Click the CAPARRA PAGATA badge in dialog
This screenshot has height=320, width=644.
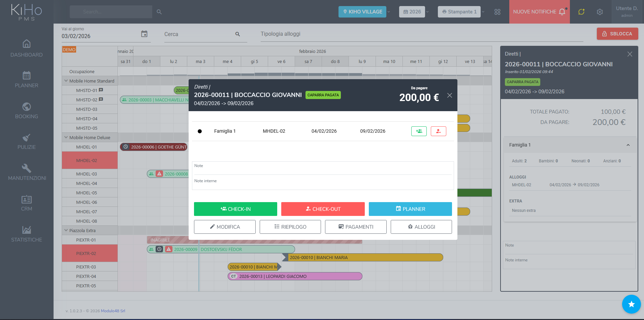pos(323,95)
